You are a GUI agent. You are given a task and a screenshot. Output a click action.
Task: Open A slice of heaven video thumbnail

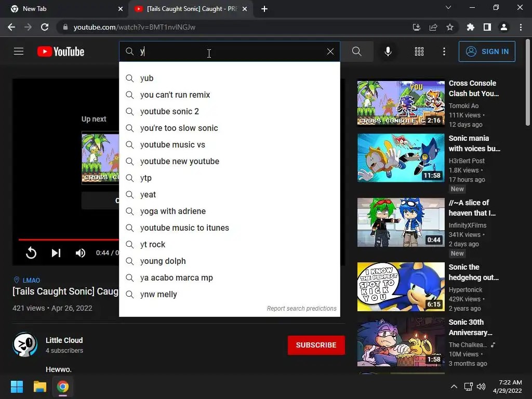(x=401, y=222)
